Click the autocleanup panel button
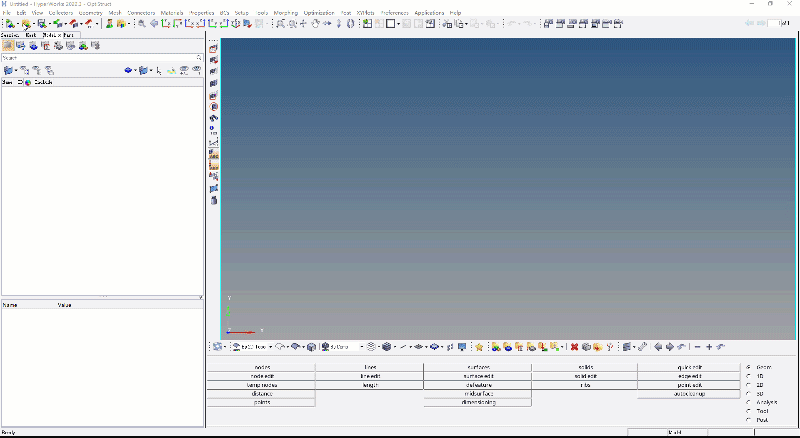The height and width of the screenshot is (438, 800). 689,394
